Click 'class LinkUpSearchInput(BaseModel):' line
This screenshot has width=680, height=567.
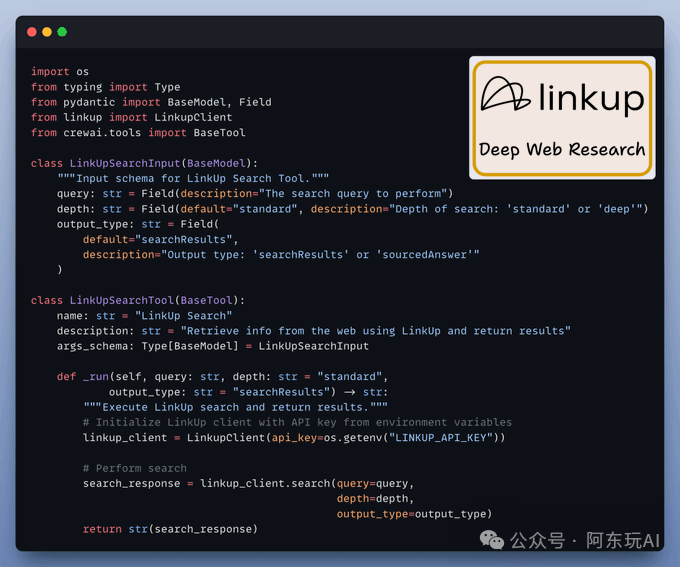(x=144, y=163)
